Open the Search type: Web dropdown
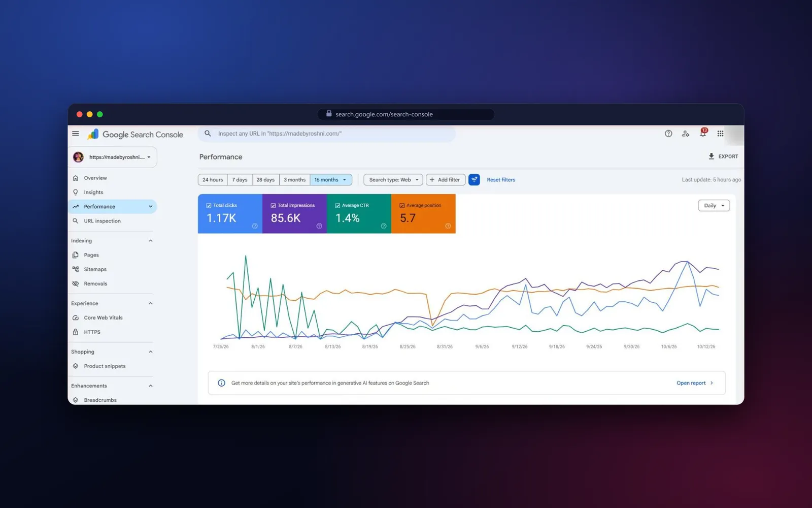Viewport: 812px width, 508px height. coord(393,180)
